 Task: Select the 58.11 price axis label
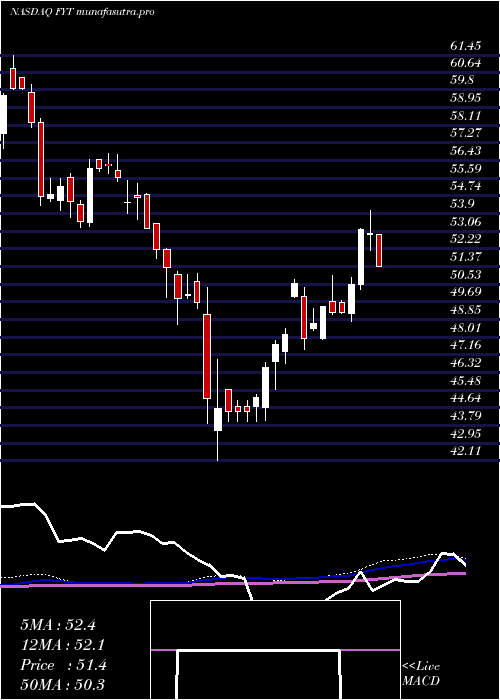466,116
